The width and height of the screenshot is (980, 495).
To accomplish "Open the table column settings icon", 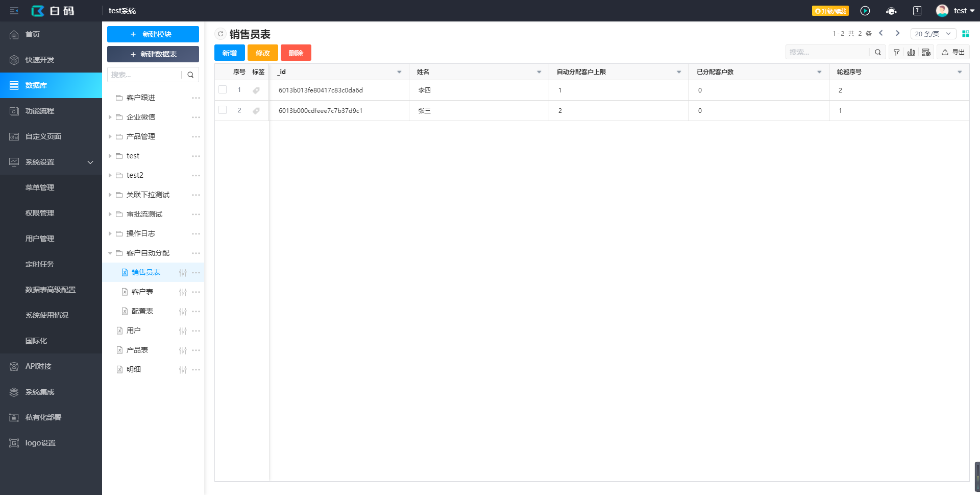I will [x=926, y=52].
